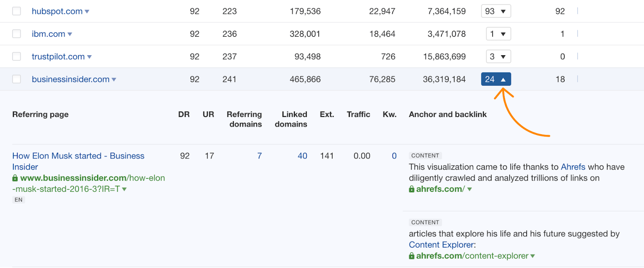Expand the caret menu next to businessinsider.com

pyautogui.click(x=114, y=79)
